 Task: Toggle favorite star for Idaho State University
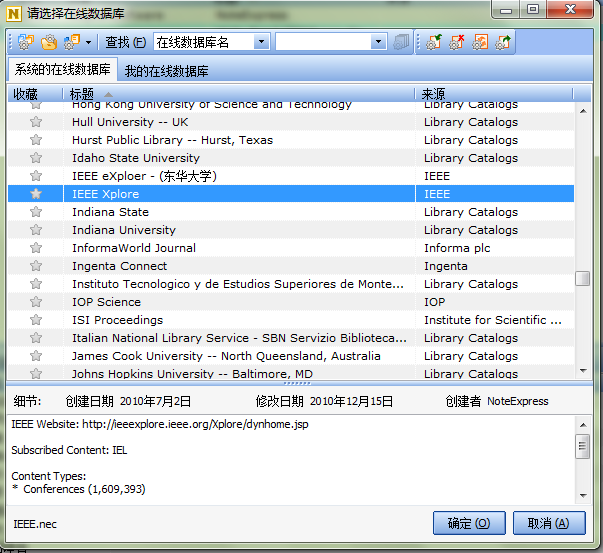36,158
